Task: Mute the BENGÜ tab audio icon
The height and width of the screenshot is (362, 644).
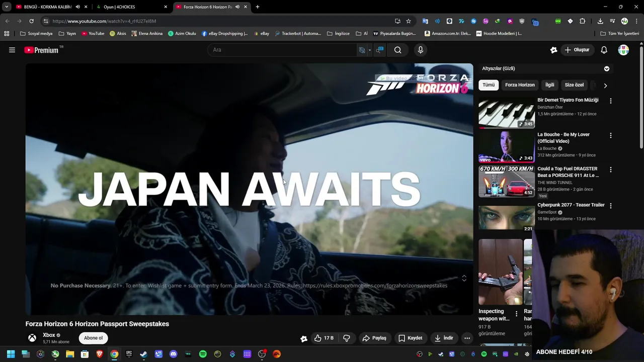Action: coord(77,7)
